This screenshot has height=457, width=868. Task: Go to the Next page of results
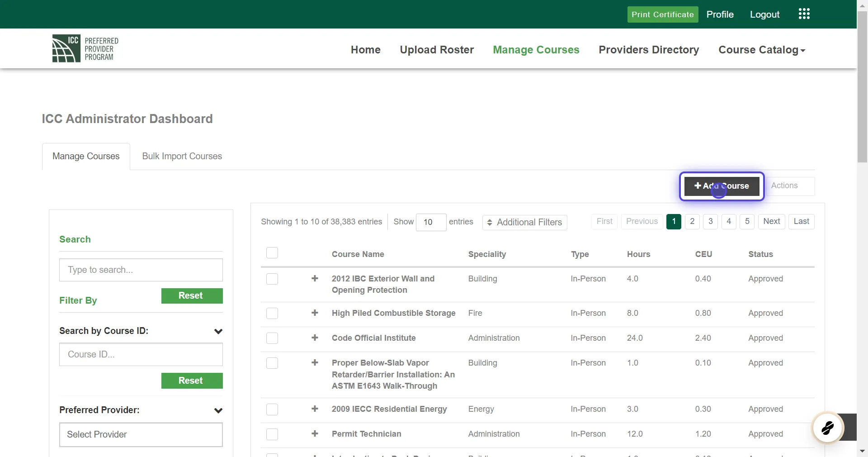coord(771,221)
